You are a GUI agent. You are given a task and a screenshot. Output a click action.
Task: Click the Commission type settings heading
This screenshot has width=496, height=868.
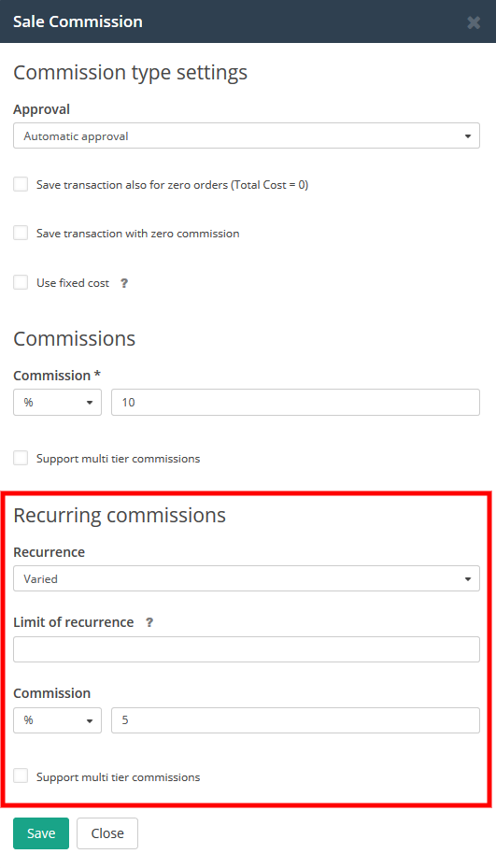pos(130,73)
